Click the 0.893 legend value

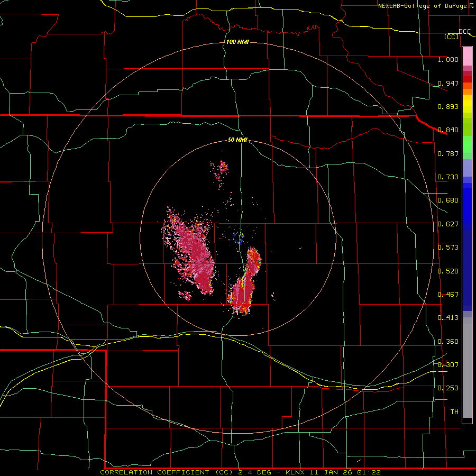pyautogui.click(x=448, y=106)
